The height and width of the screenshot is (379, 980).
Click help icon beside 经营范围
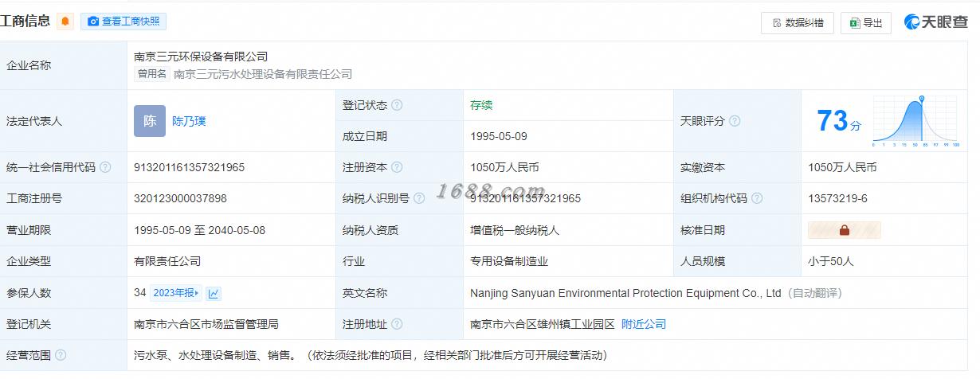coord(61,355)
